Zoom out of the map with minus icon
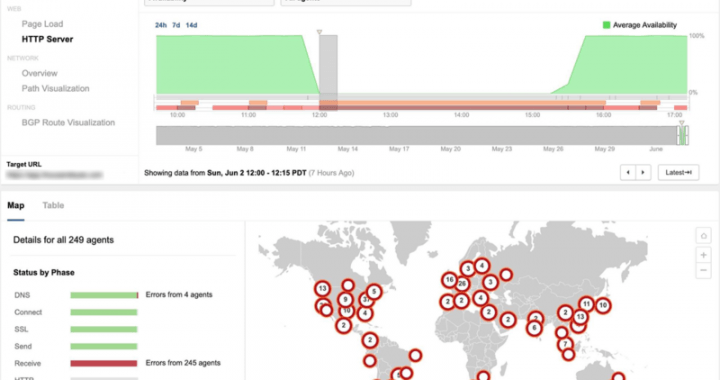The width and height of the screenshot is (720, 380). [703, 270]
